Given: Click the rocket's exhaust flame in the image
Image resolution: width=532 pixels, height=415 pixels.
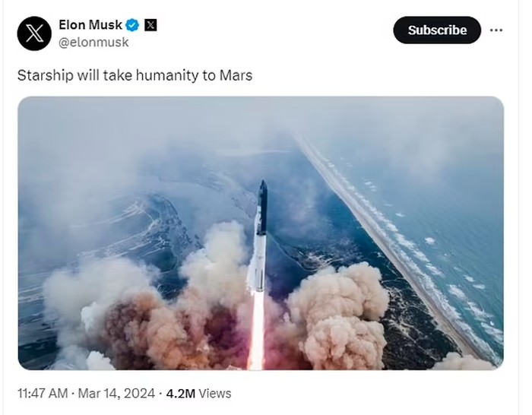Looking at the screenshot, I should pos(257,331).
